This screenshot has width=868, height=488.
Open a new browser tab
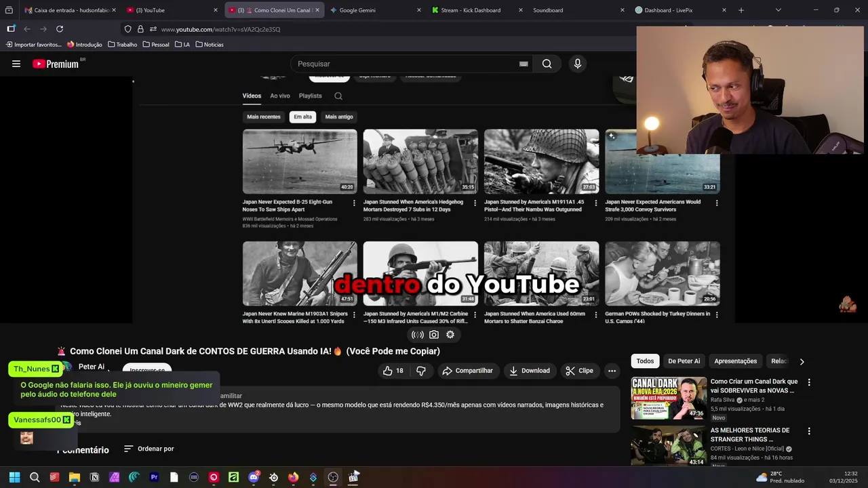tap(741, 10)
